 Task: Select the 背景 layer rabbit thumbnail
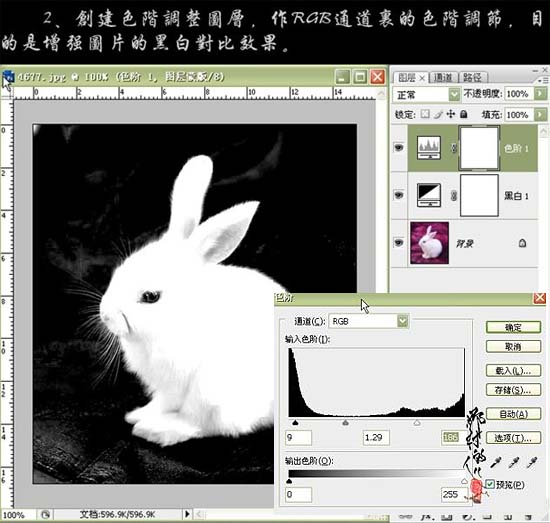(x=429, y=242)
